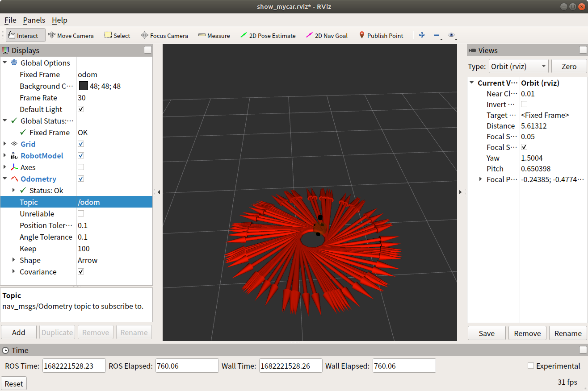Select the Interact tool
The height and width of the screenshot is (391, 588).
(x=25, y=36)
